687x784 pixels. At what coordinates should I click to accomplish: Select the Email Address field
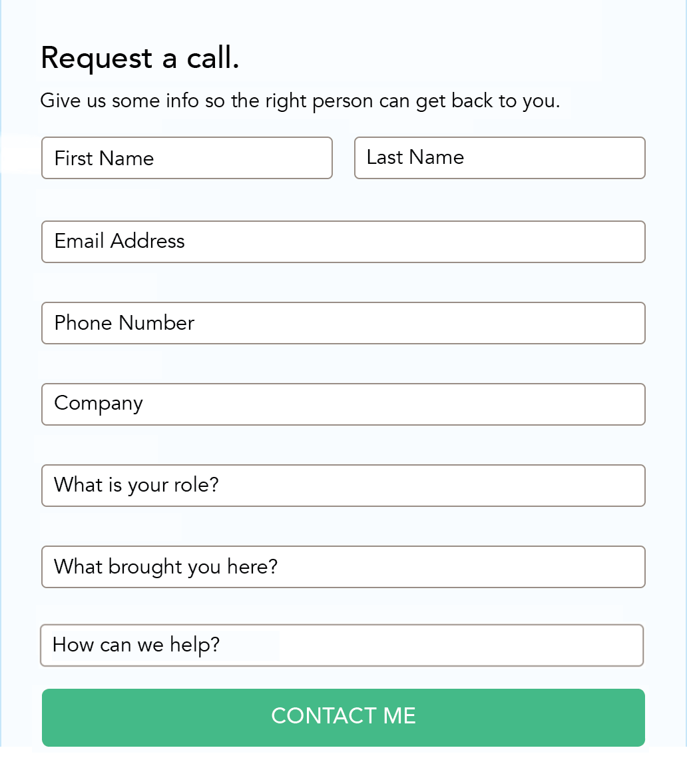point(343,242)
